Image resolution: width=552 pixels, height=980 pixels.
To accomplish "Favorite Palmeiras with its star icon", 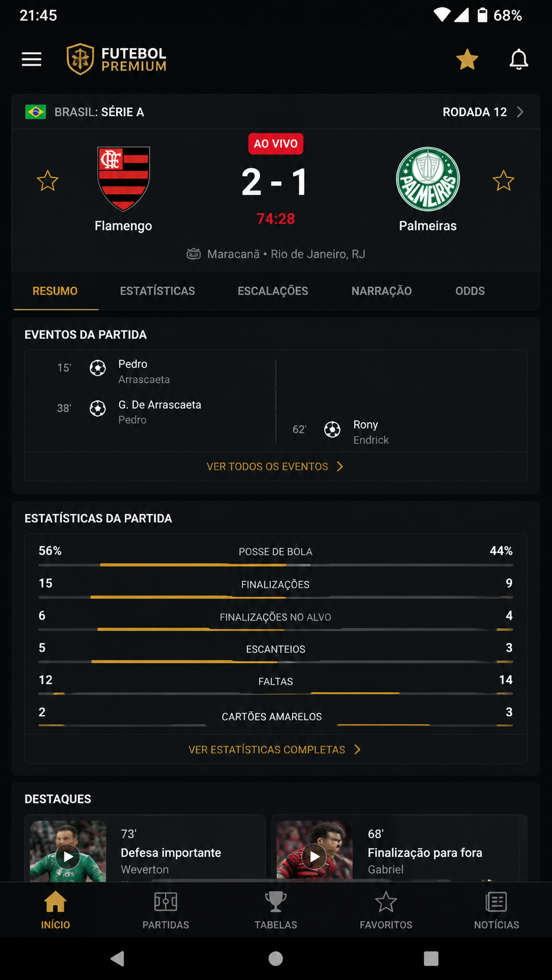I will pos(503,181).
